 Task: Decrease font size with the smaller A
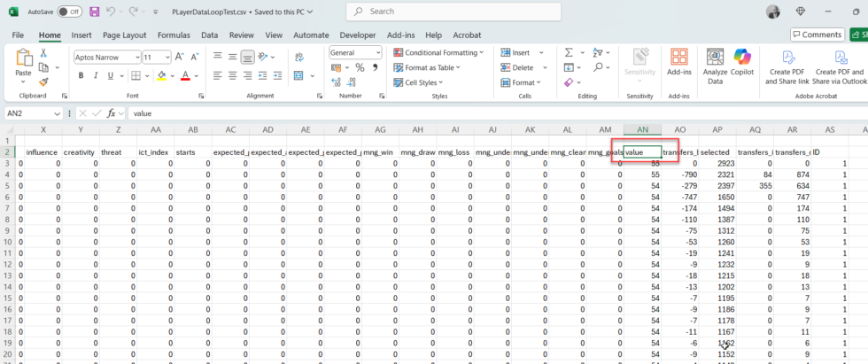(194, 57)
